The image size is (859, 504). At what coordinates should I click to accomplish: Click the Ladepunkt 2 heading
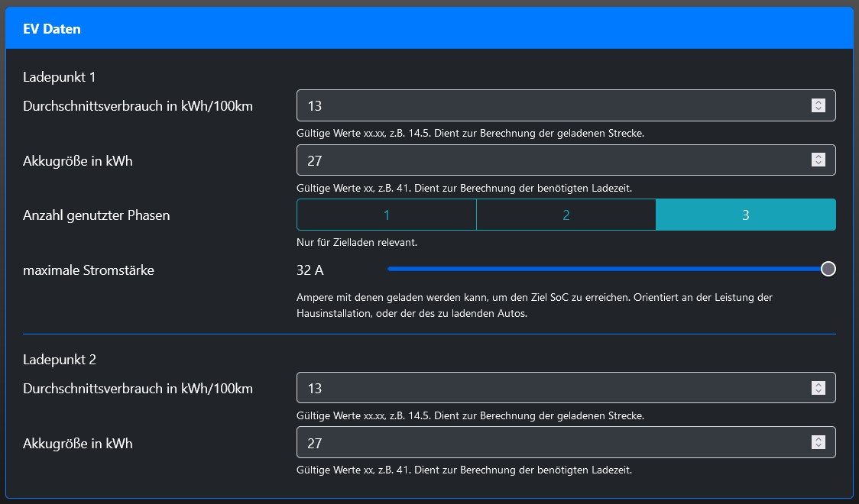point(59,360)
